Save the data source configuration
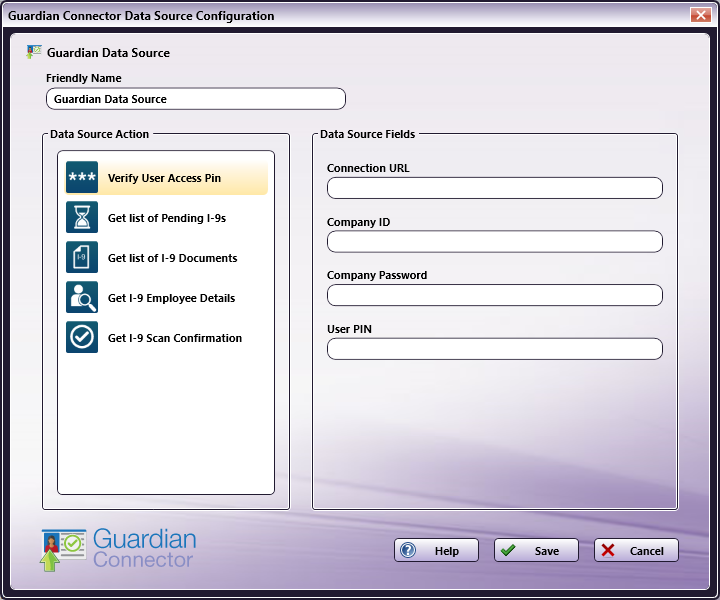The image size is (720, 600). (536, 550)
